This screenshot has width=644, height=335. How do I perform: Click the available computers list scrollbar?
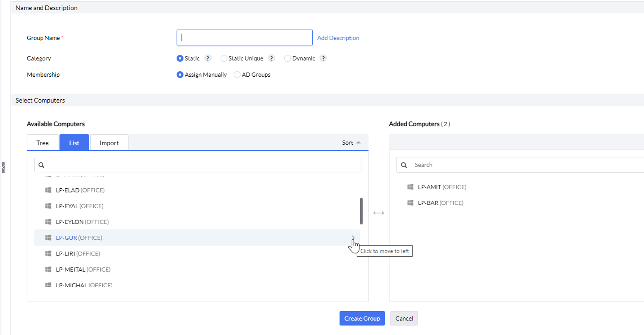(x=361, y=211)
